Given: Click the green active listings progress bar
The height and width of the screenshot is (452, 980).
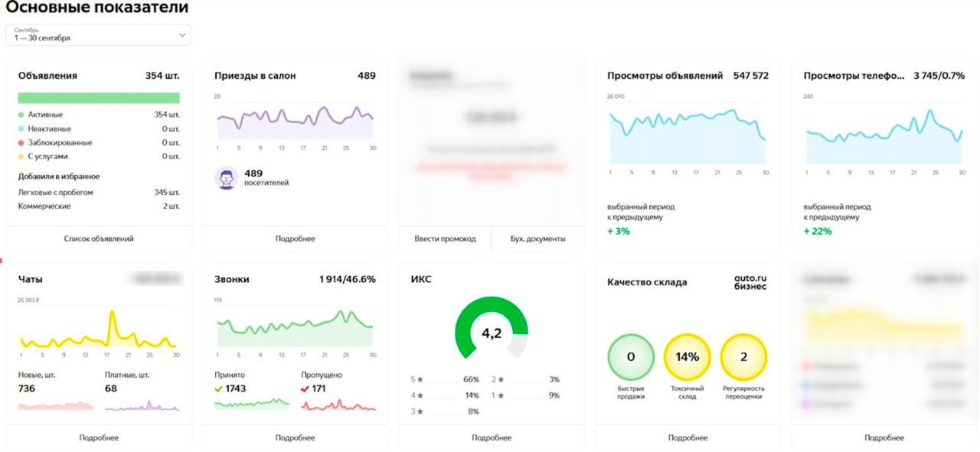Looking at the screenshot, I should coord(99,98).
